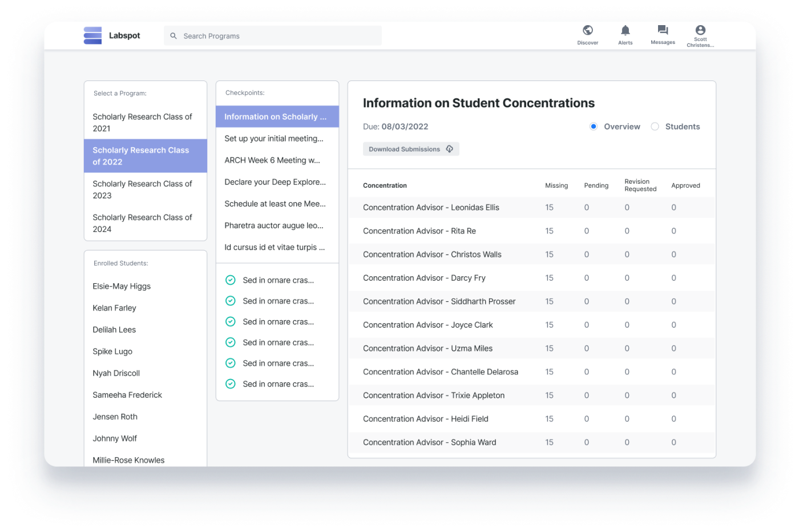Open Concentration Advisor - Uzma Miles row
799x532 pixels.
(532, 348)
